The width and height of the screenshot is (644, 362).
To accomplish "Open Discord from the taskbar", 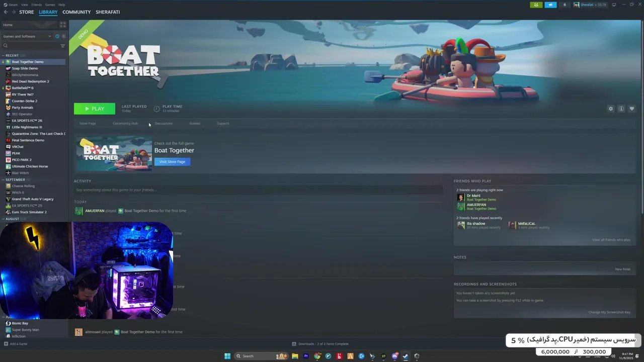I will 394,356.
